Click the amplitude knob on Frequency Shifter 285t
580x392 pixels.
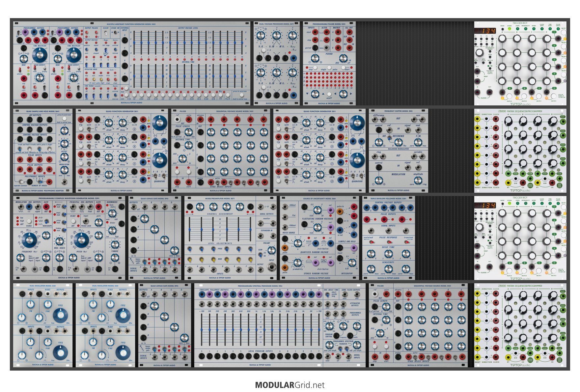418,180
